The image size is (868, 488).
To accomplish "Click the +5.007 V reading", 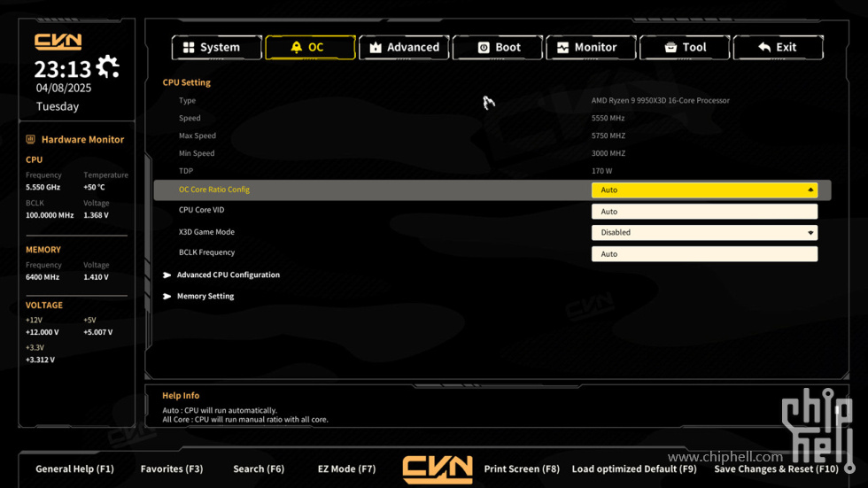I will point(98,332).
